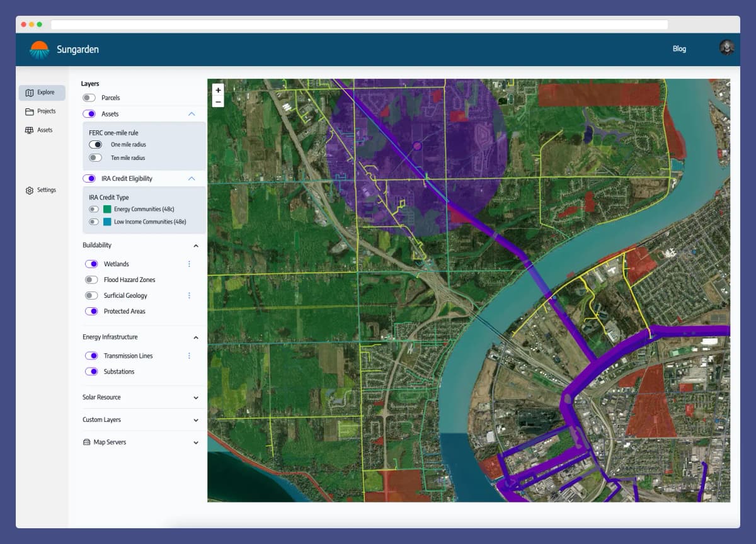Open the user profile avatar
This screenshot has width=756, height=544.
[x=726, y=48]
